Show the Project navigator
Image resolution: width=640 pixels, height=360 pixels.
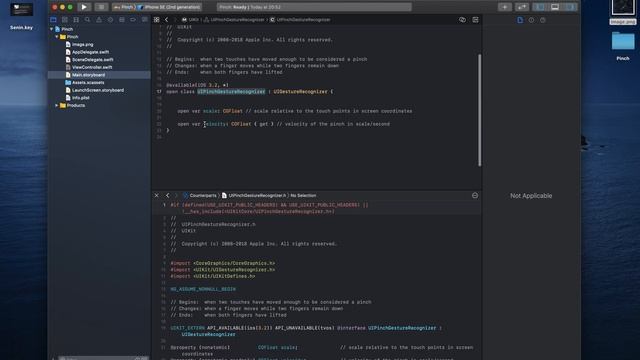(x=53, y=20)
